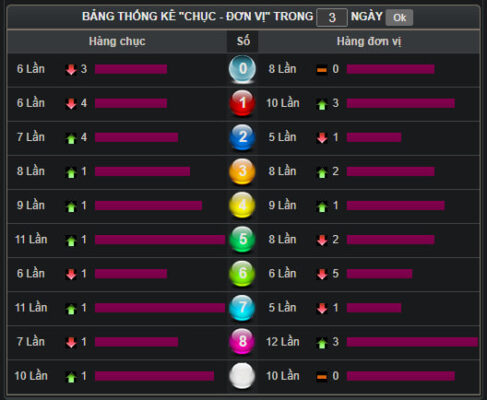Select the orange number 3 ball
The width and height of the screenshot is (487, 400).
pos(242,171)
